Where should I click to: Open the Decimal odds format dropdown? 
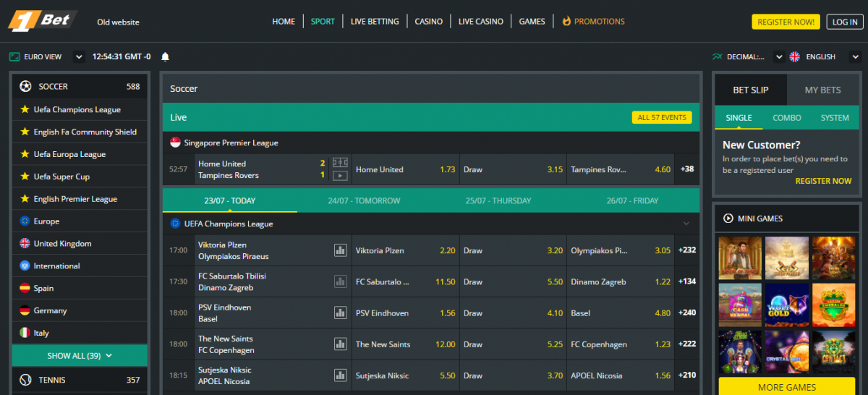click(779, 56)
